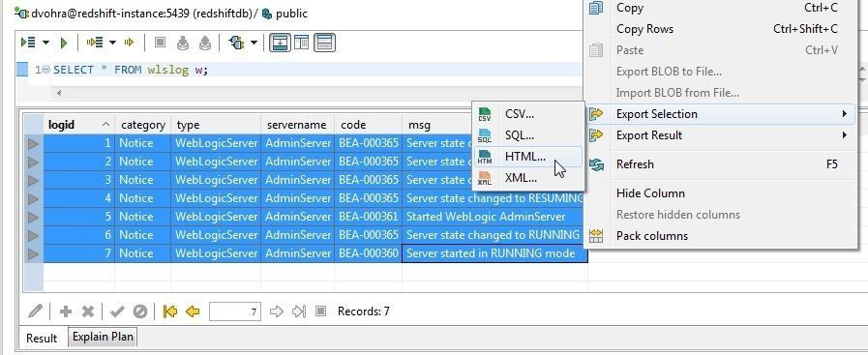
Task: Click the BEA-000360 code cell
Action: [x=368, y=253]
